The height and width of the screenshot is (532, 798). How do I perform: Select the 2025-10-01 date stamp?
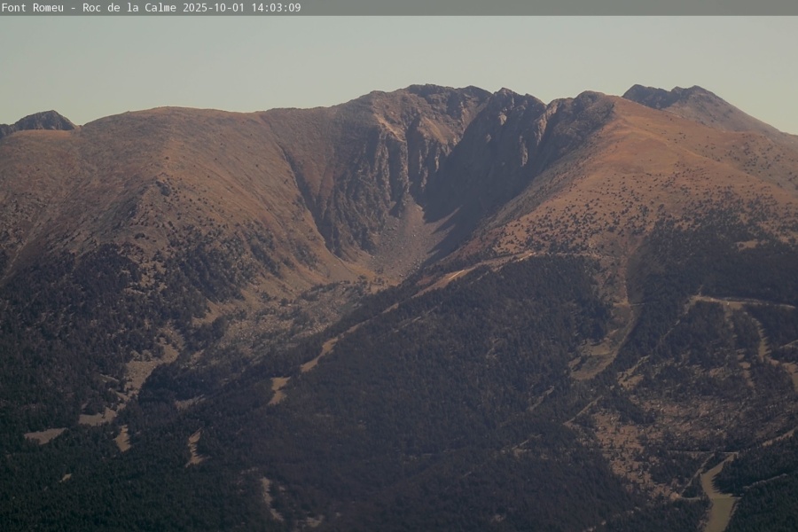tap(214, 7)
